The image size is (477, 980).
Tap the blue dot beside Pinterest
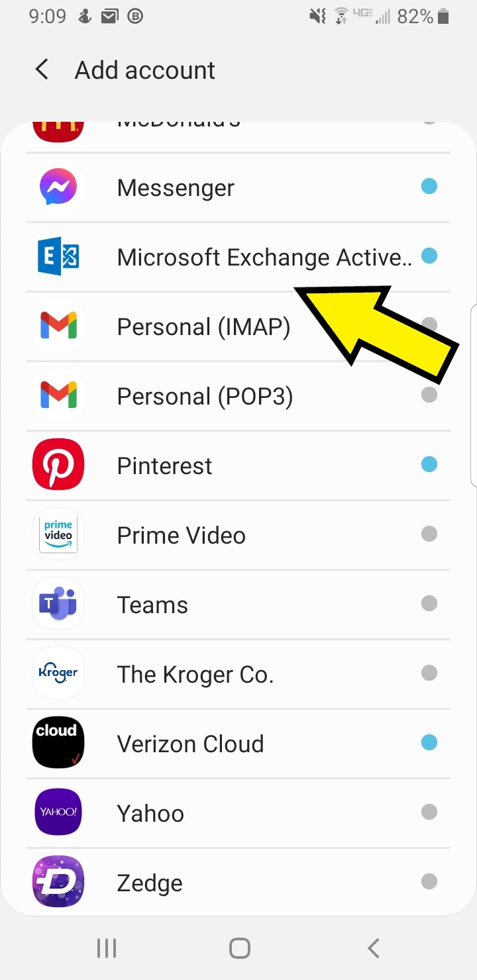coord(429,465)
